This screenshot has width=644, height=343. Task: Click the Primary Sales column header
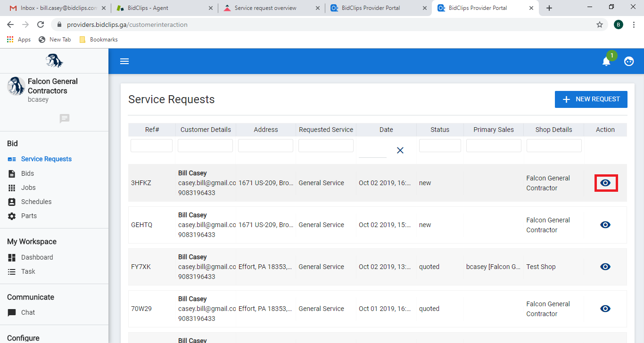tap(494, 130)
